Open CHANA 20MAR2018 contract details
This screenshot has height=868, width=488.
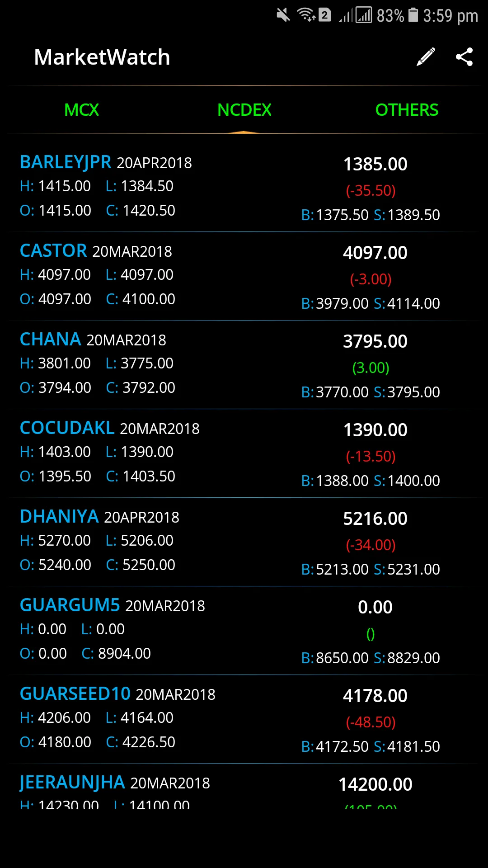[x=93, y=340]
